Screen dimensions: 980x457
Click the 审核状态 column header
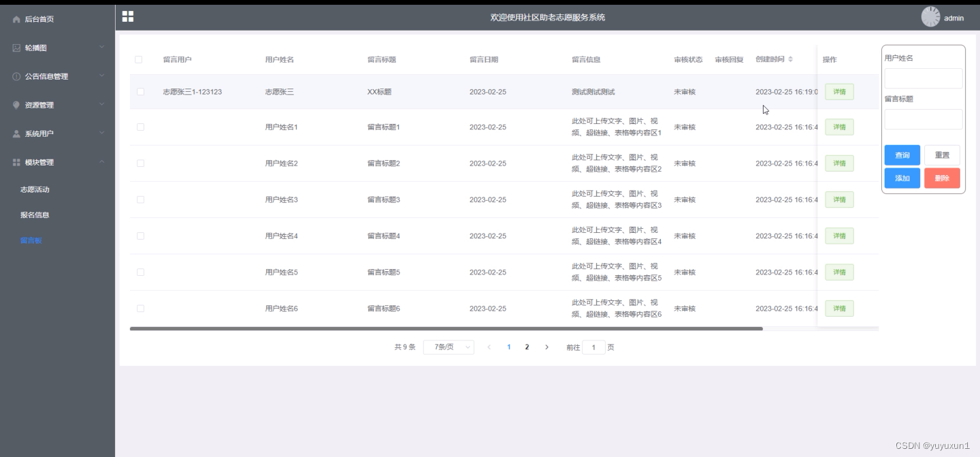pyautogui.click(x=688, y=59)
